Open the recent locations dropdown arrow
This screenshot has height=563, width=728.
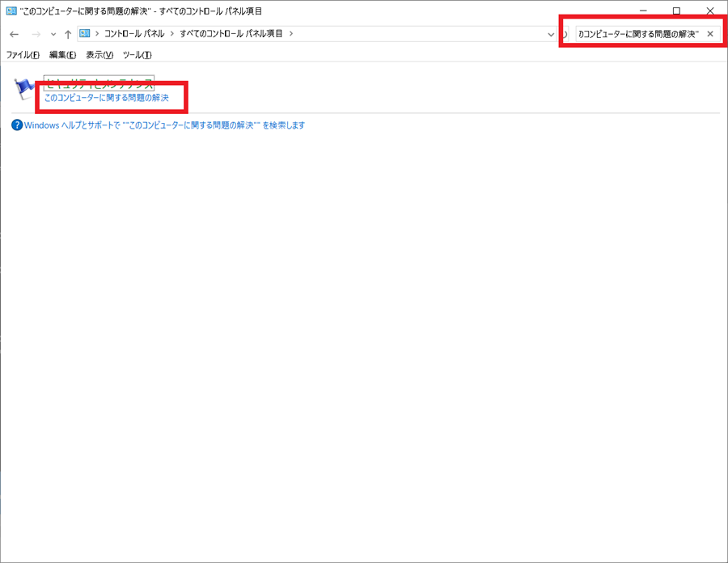(53, 34)
